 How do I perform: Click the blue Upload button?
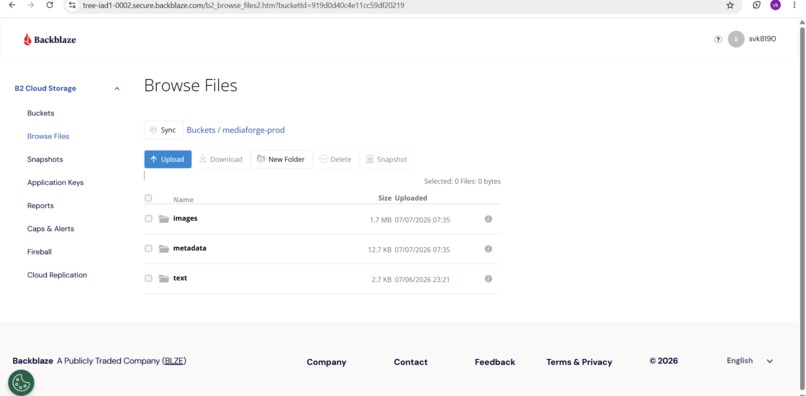(x=168, y=159)
